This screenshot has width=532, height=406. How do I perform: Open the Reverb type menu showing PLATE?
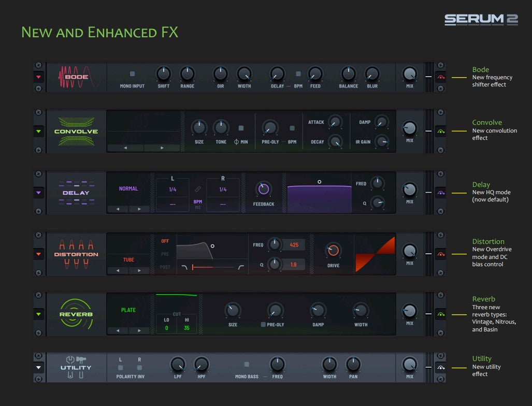point(128,310)
